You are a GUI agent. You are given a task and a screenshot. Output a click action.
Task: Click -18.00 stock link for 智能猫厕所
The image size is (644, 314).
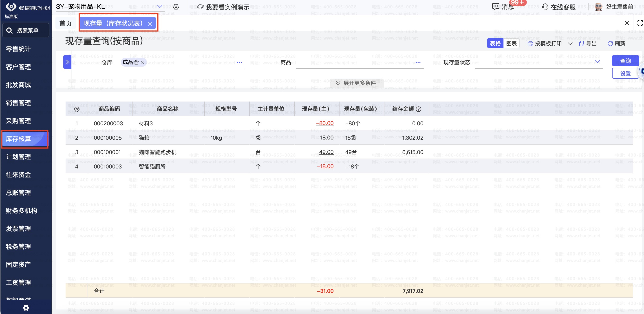tap(325, 166)
